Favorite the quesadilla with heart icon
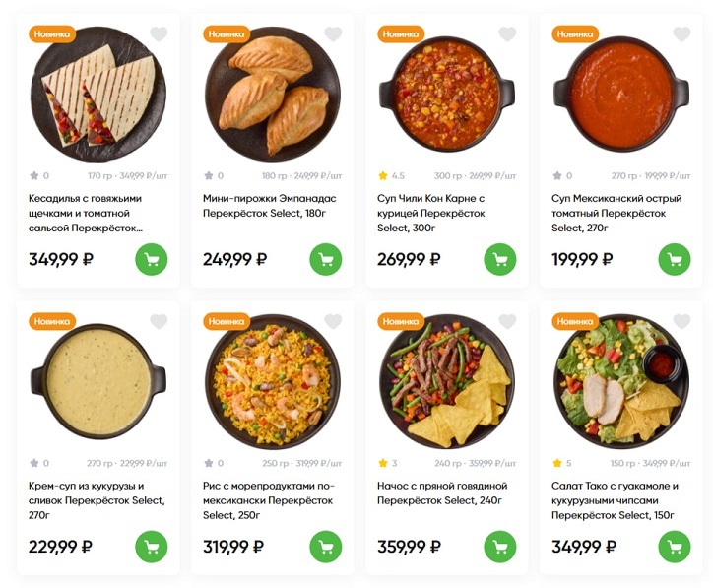Image resolution: width=713 pixels, height=588 pixels. tap(159, 34)
